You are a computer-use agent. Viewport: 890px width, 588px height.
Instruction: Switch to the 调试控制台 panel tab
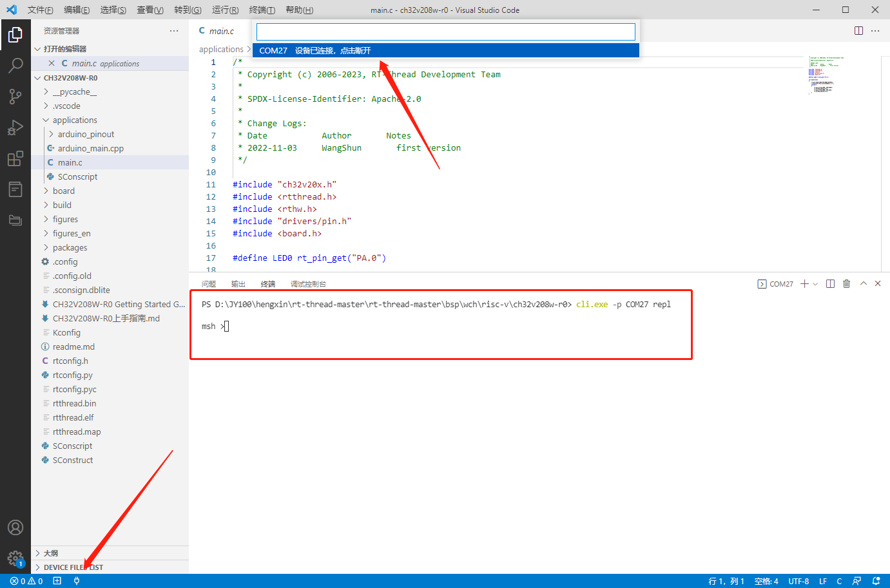(308, 284)
